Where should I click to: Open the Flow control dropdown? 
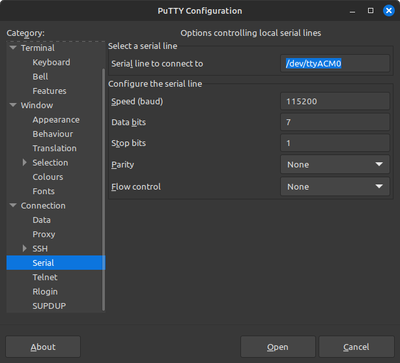coord(335,186)
